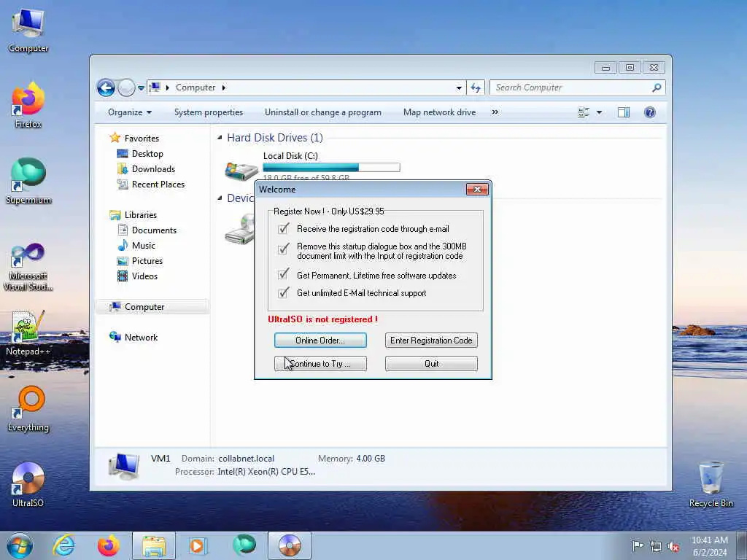
Task: Click Uninstall or change a program
Action: (323, 112)
